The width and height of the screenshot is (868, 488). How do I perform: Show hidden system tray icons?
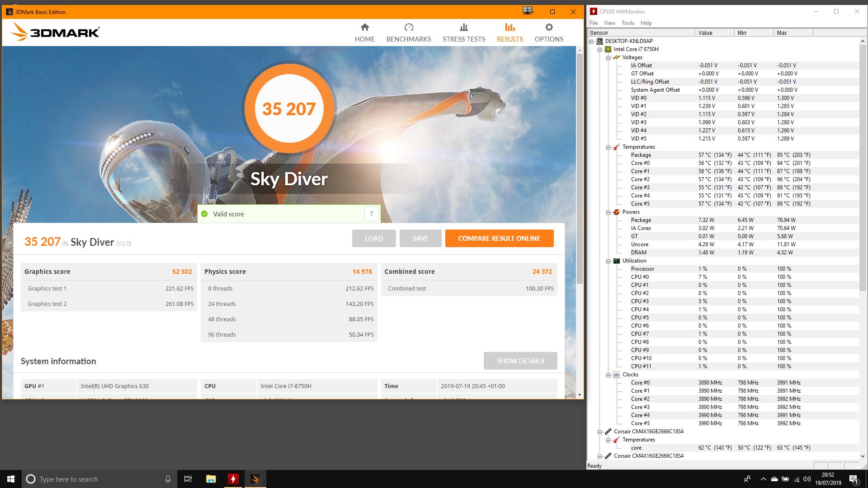pyautogui.click(x=763, y=479)
